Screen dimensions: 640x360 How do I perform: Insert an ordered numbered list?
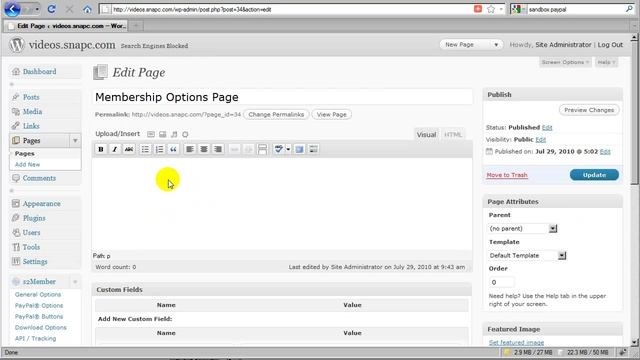(159, 149)
